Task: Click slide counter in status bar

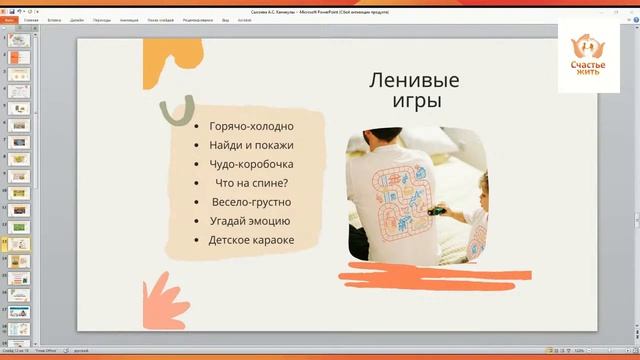Action: click(16, 351)
